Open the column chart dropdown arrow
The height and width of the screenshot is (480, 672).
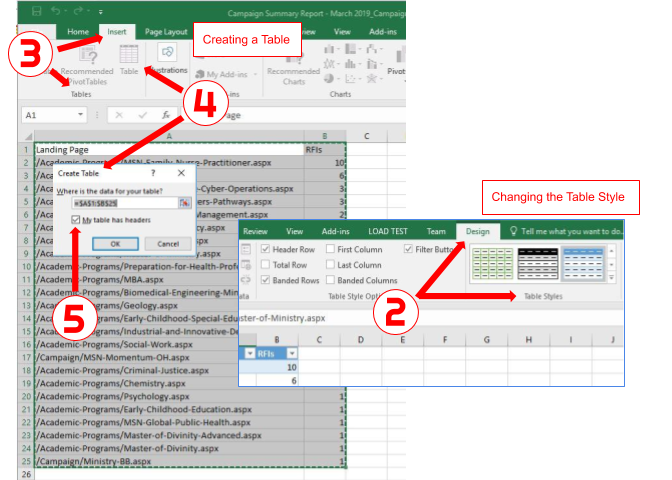pyautogui.click(x=337, y=50)
